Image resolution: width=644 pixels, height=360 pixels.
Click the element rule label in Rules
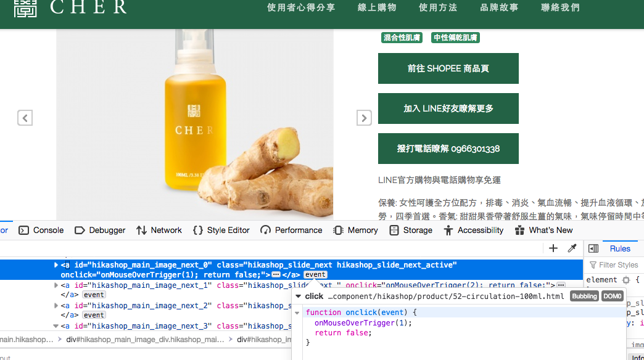[x=601, y=280]
